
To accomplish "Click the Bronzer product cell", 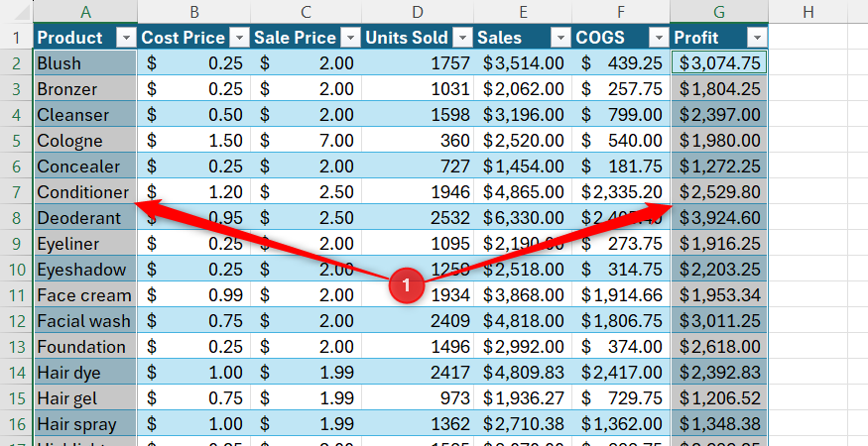I will point(85,88).
